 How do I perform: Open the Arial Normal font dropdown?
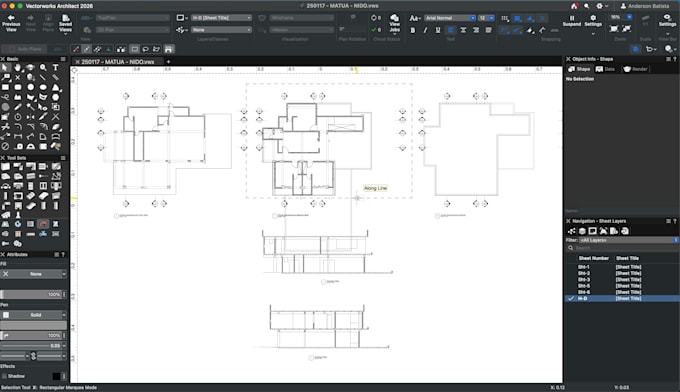pyautogui.click(x=450, y=18)
